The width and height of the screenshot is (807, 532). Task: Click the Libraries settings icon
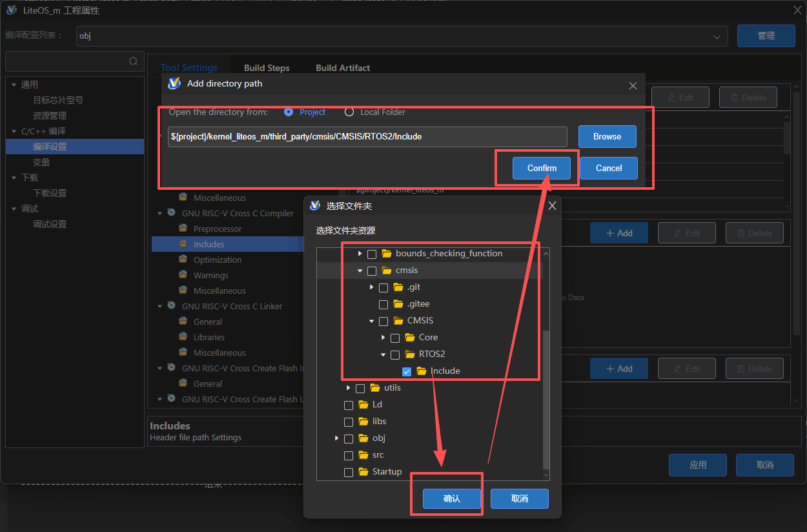183,337
